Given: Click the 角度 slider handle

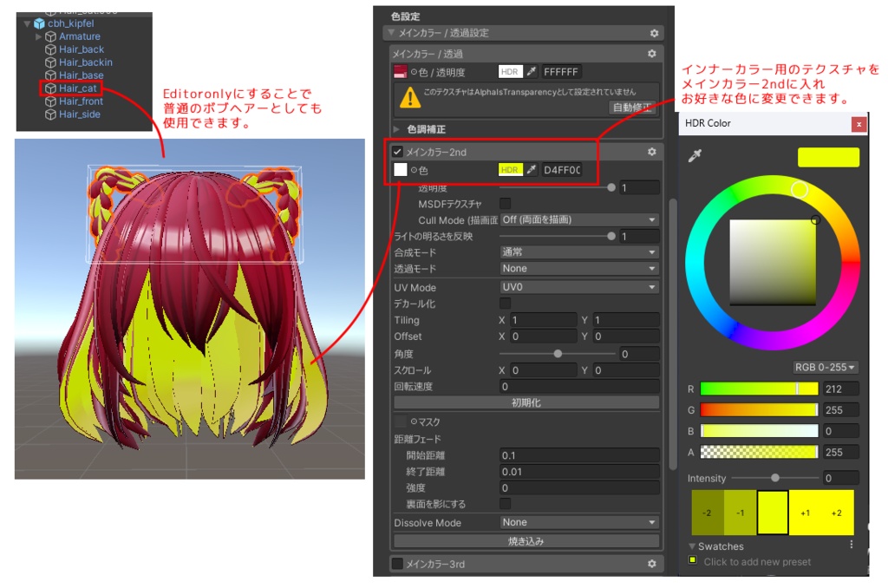Looking at the screenshot, I should click(x=558, y=354).
